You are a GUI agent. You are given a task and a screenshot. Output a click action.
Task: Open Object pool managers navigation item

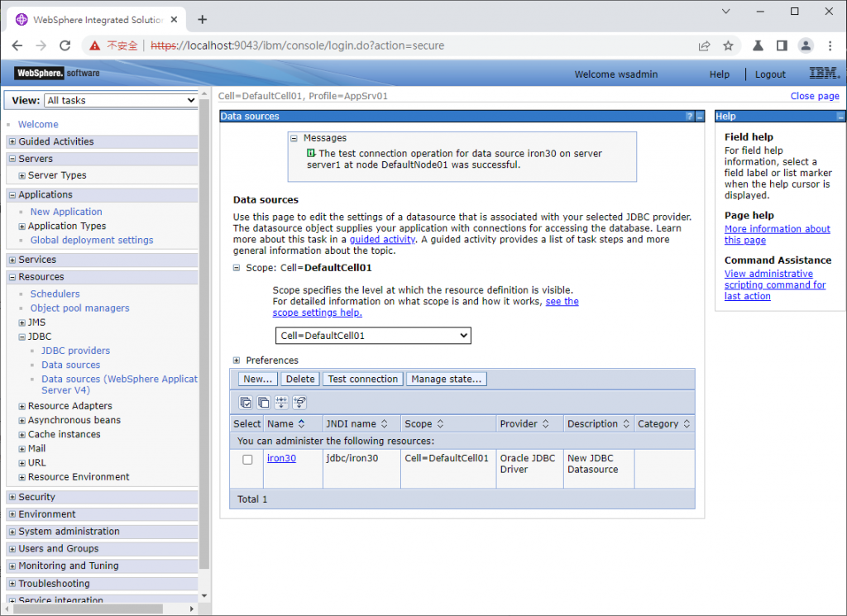(80, 308)
